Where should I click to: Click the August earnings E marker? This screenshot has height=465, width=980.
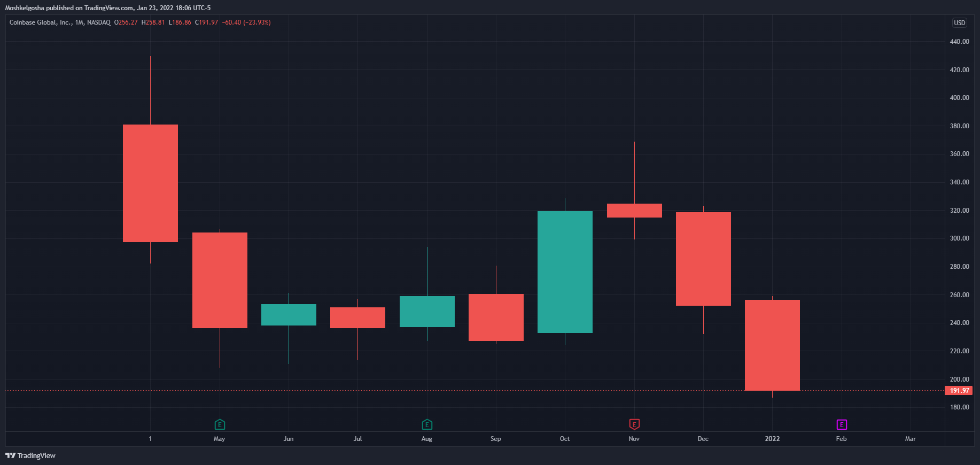coord(427,425)
